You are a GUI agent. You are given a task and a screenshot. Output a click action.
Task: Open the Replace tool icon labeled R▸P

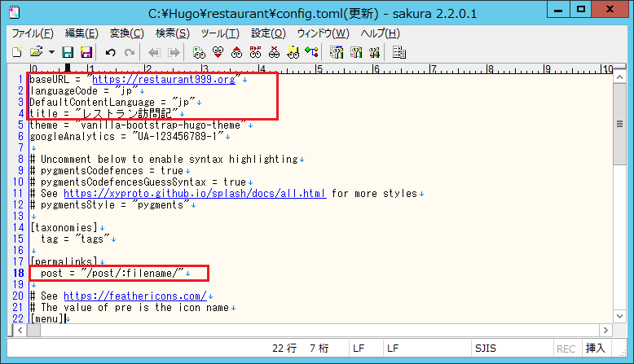[255, 52]
